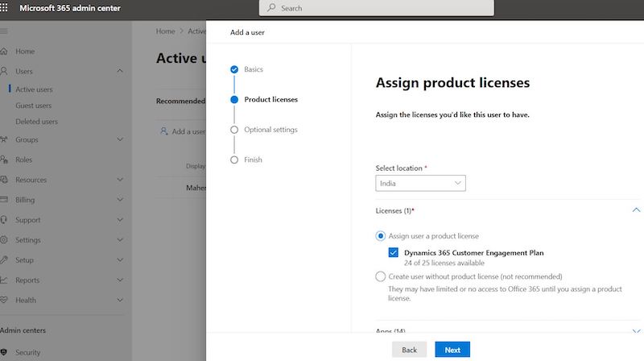Click the completed Basics step checkmark
The width and height of the screenshot is (644, 361).
(x=234, y=69)
